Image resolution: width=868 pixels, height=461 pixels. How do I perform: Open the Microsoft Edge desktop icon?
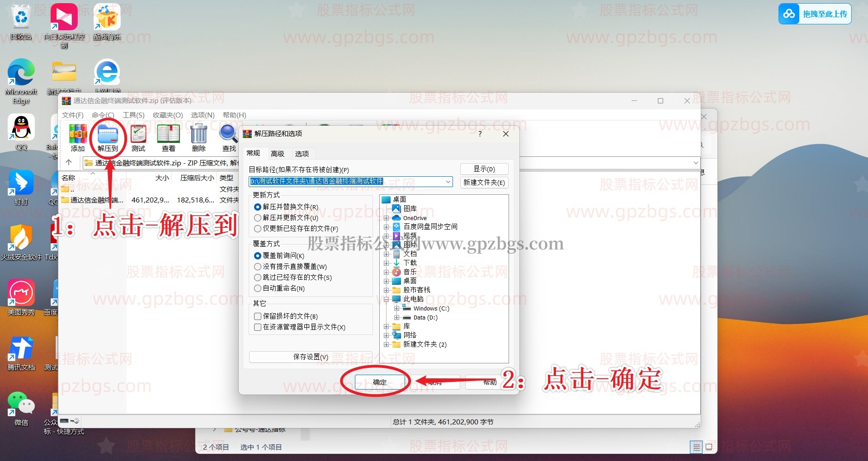[21, 82]
